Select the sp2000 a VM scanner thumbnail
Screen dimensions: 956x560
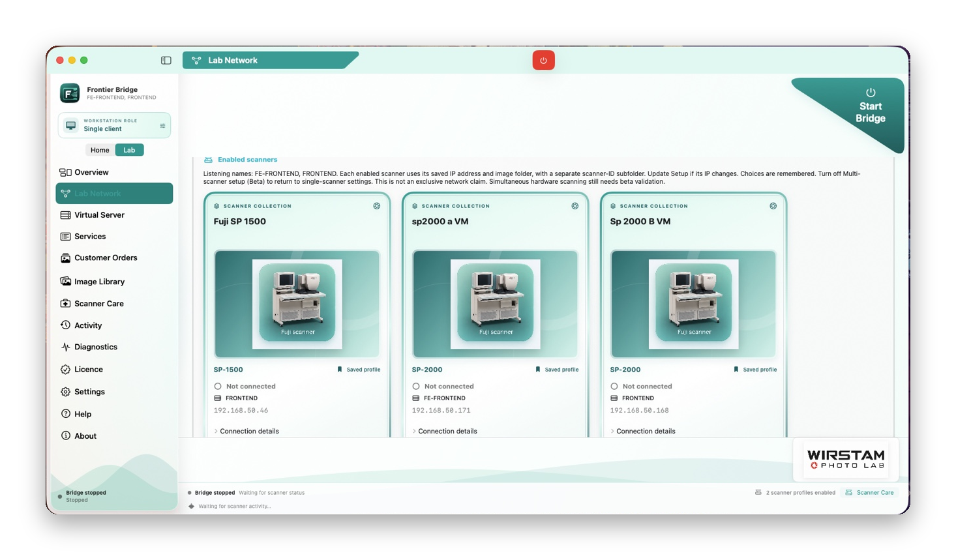[x=496, y=304]
